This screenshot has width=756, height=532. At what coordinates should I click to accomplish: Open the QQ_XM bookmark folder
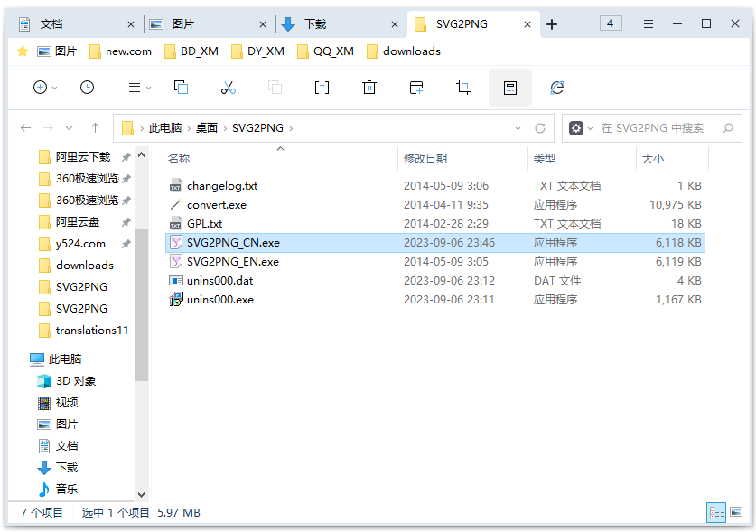tap(325, 51)
